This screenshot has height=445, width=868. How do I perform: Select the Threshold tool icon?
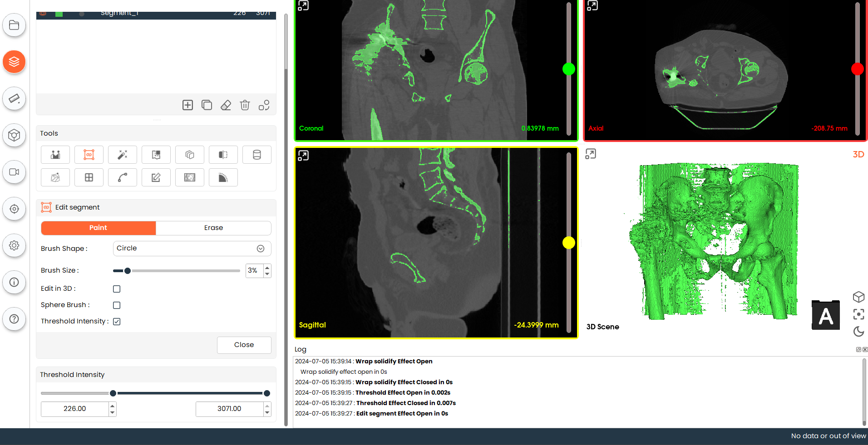(x=55, y=155)
